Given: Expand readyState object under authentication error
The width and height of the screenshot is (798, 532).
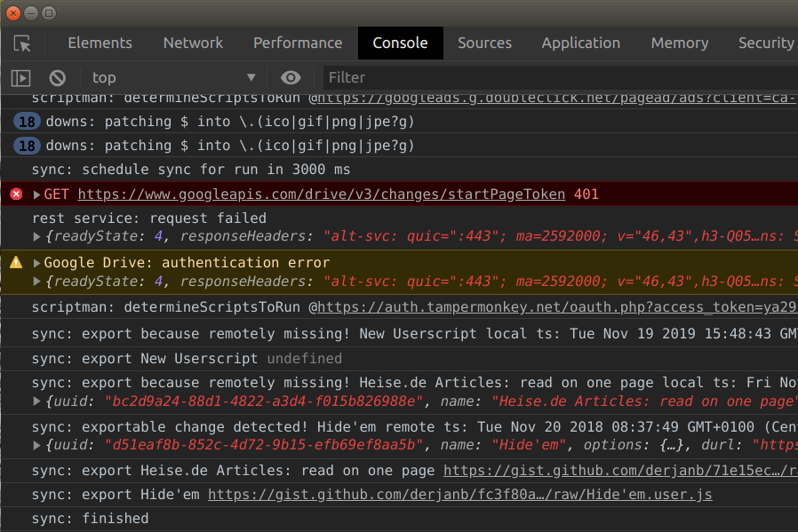Looking at the screenshot, I should 36,282.
